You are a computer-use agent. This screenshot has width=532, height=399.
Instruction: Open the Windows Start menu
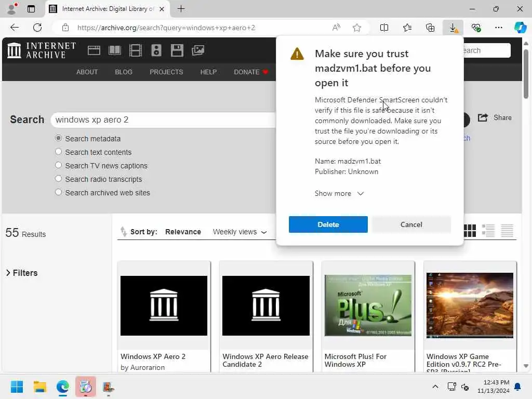[17, 387]
